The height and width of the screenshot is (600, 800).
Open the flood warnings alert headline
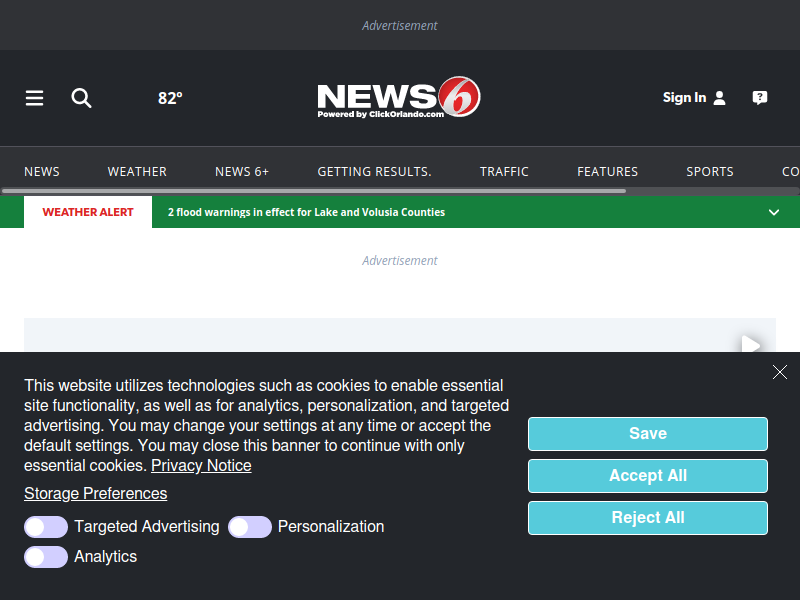306,212
